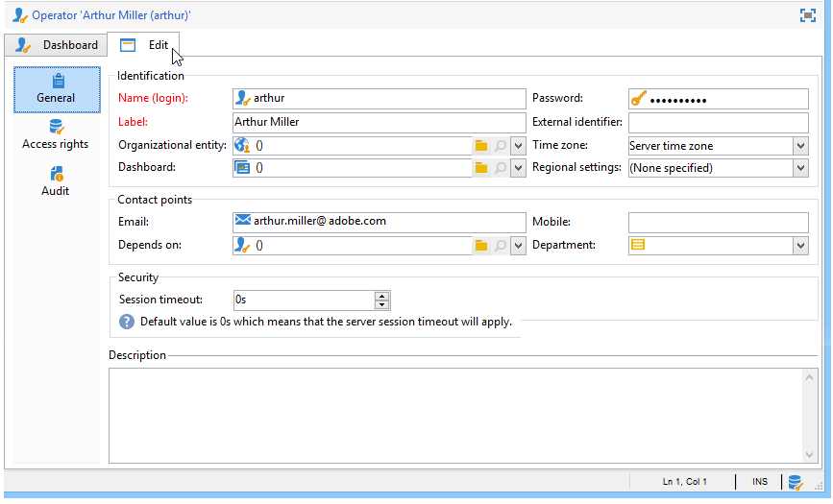Click the database icon in status bar

coord(796,482)
